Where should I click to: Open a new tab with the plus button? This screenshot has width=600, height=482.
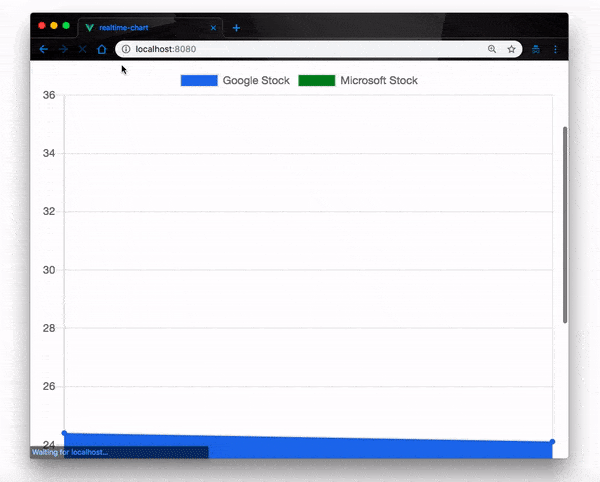point(236,28)
